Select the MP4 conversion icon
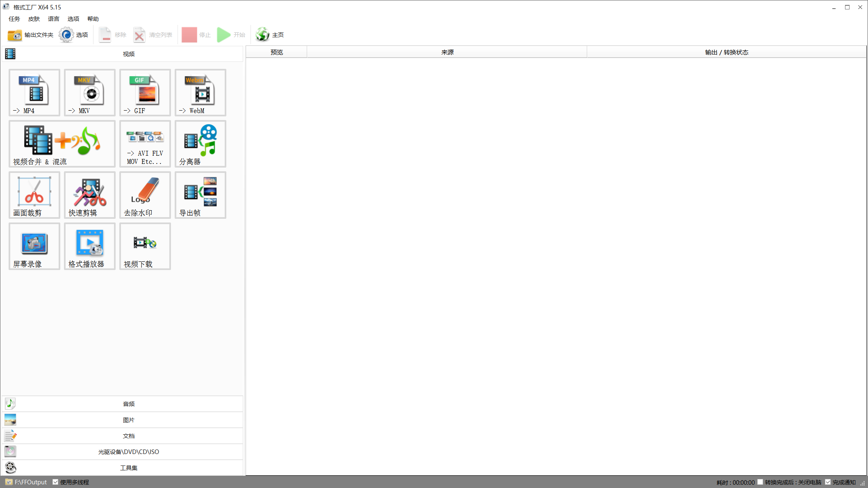This screenshot has height=488, width=868. [34, 93]
